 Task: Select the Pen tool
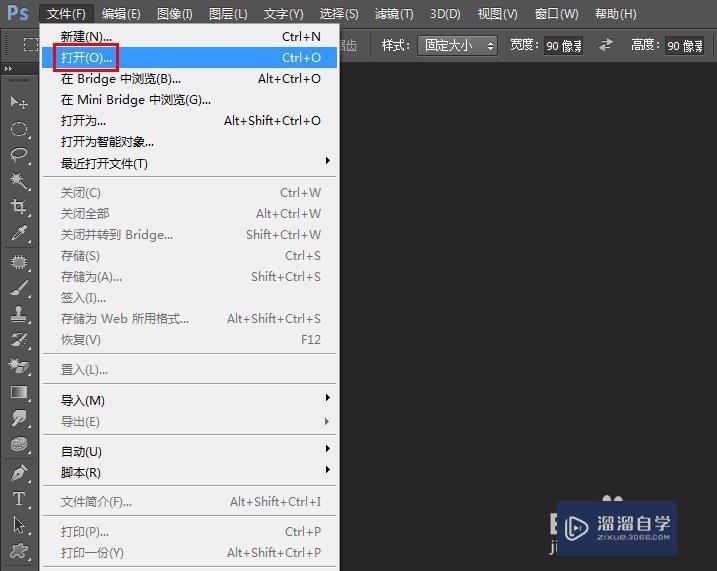(19, 472)
